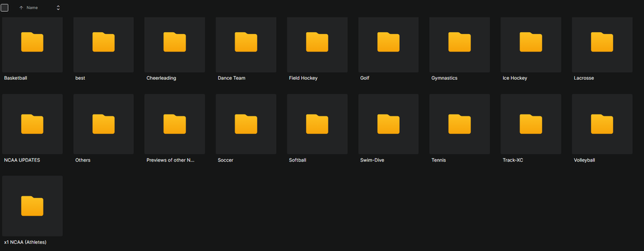Screen dimensions: 644x251
Task: Open the Basketball folder icon
Action: pyautogui.click(x=33, y=42)
